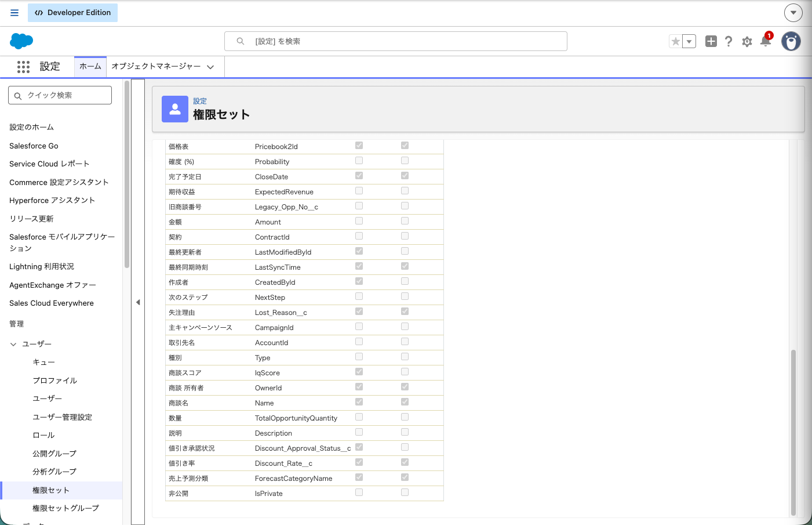Viewport: 812px width, 525px height.
Task: Open プロファイル in the sidebar
Action: [x=55, y=381]
